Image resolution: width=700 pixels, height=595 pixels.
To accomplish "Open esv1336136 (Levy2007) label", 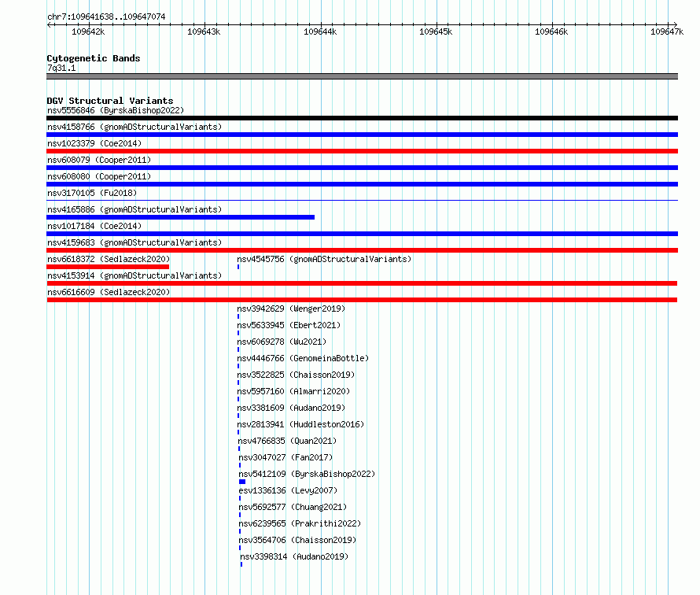I will 288,490.
